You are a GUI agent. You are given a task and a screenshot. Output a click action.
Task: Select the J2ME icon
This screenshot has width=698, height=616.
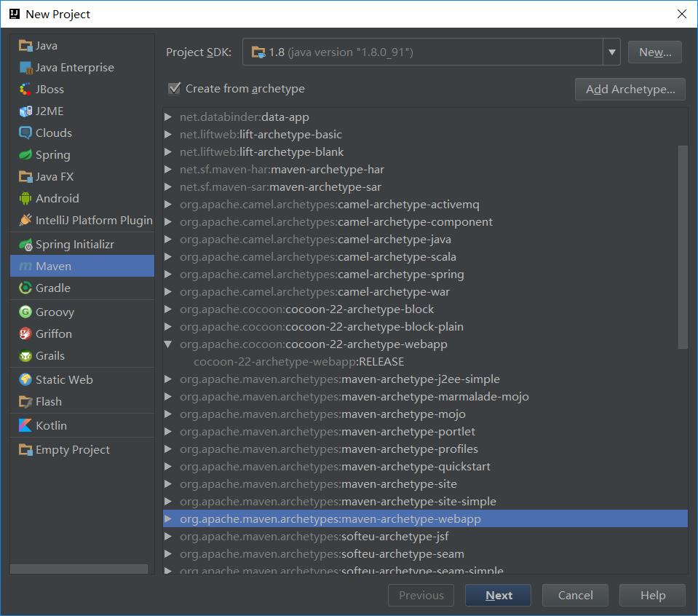[x=25, y=111]
